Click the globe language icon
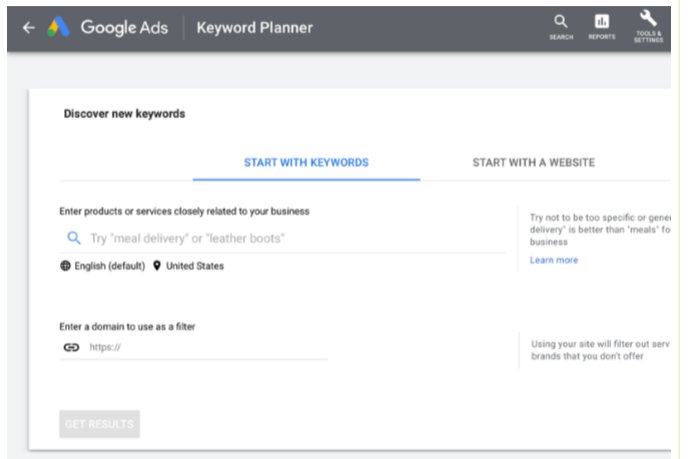The width and height of the screenshot is (693, 459). (65, 266)
